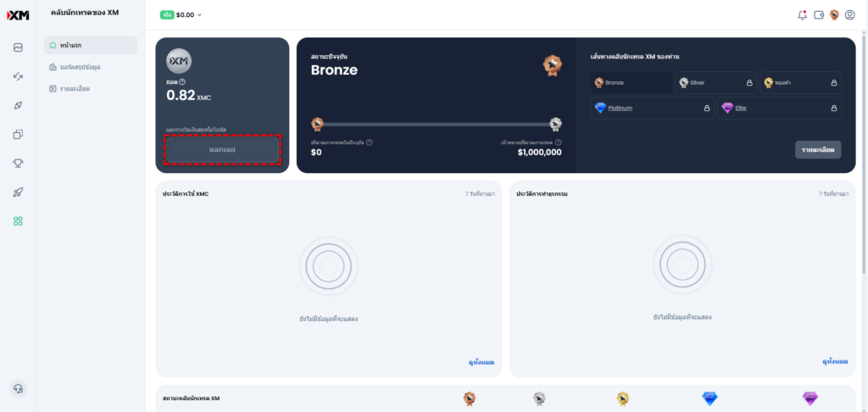Viewport: 868px width, 412px height.
Task: Open the user profile icon
Action: tap(849, 15)
